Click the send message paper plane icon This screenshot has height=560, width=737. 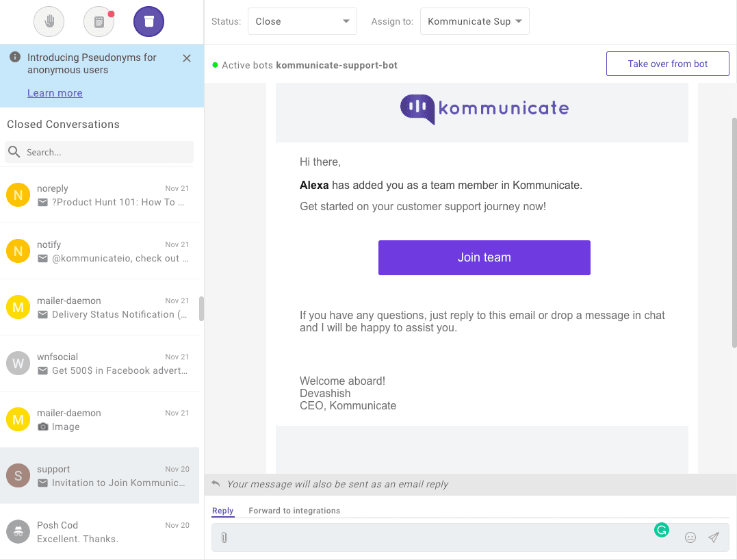(714, 537)
